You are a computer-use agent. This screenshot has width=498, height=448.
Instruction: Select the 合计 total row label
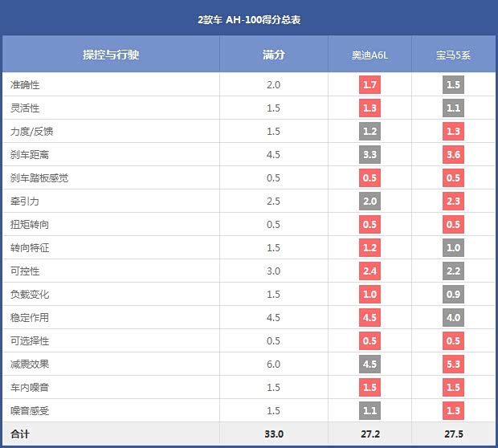point(20,434)
